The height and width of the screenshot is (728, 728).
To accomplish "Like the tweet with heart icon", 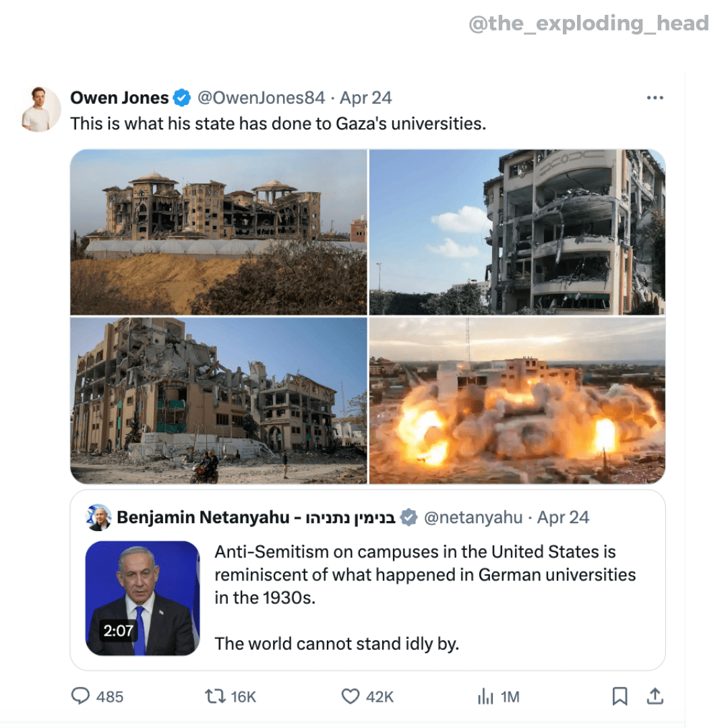I will (x=350, y=696).
